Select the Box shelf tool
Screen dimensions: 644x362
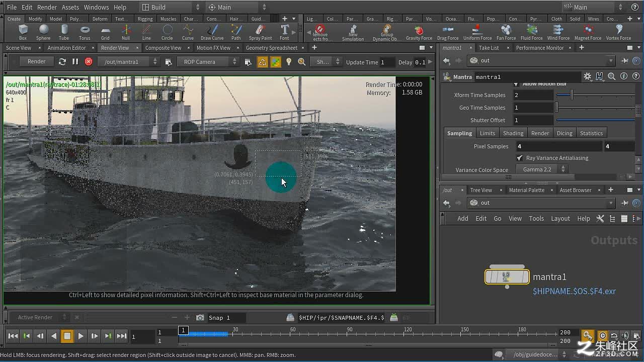(23, 33)
